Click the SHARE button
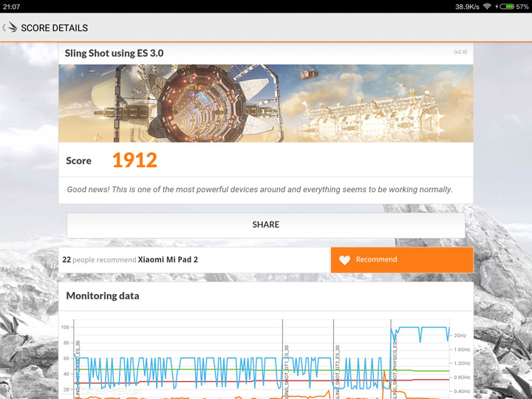 [266, 225]
